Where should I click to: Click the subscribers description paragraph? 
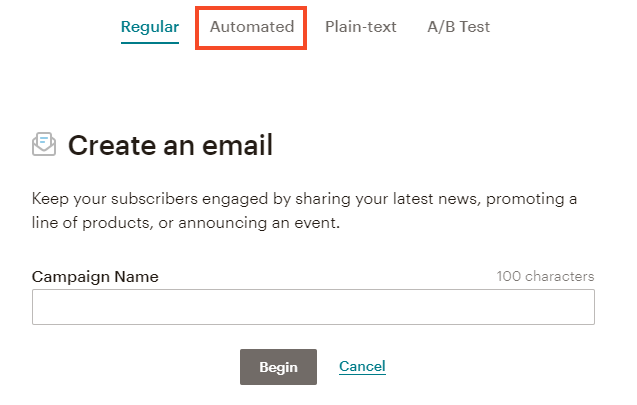click(304, 210)
